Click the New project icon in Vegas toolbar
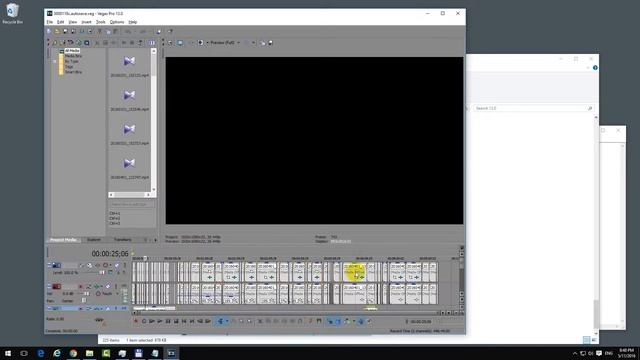Viewport: 640px width, 360px height. tap(49, 31)
